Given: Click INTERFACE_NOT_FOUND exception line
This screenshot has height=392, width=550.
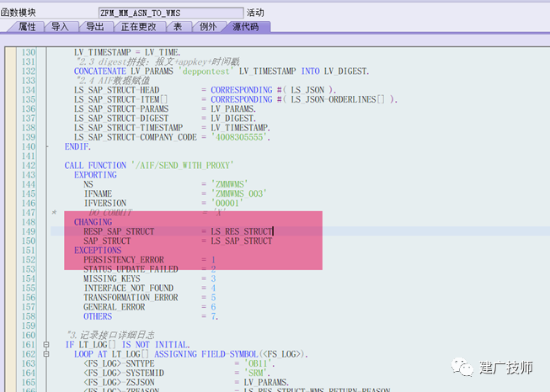Looking at the screenshot, I should (x=128, y=289).
